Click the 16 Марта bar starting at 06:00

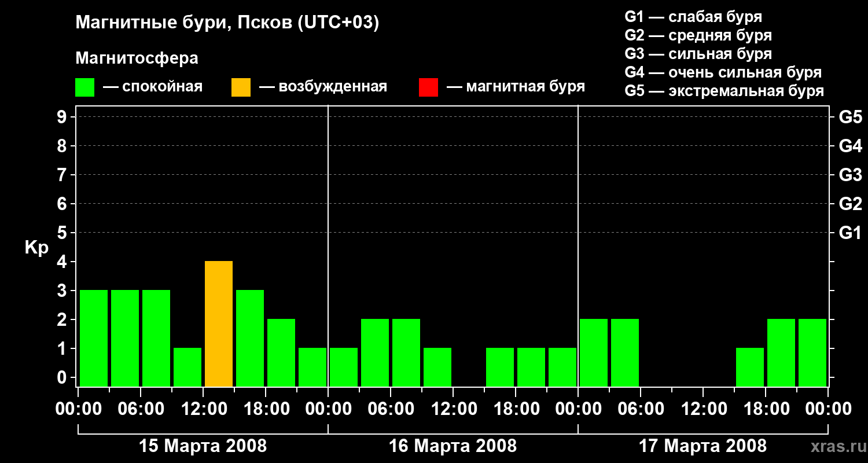[406, 353]
